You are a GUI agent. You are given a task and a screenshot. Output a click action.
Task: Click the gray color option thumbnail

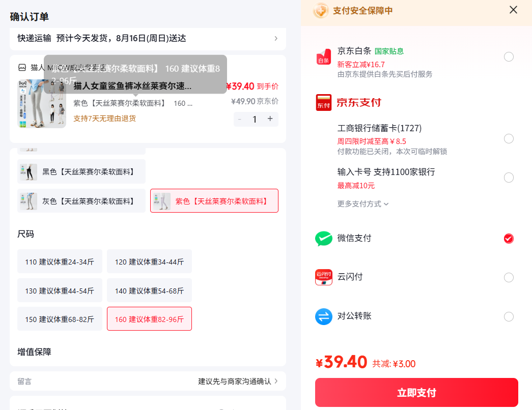click(x=29, y=201)
